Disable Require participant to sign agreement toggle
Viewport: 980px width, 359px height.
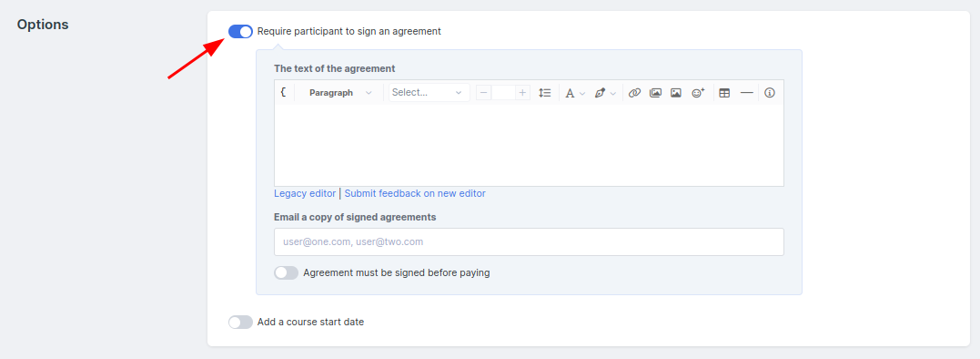point(240,31)
